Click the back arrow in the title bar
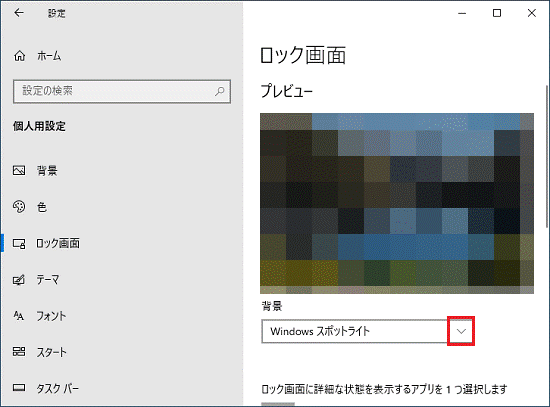Screen dimensions: 550x407 click(19, 13)
